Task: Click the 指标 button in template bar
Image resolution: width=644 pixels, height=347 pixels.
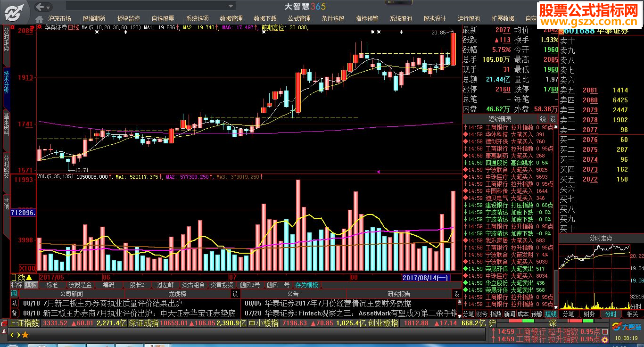Action: (x=17, y=285)
